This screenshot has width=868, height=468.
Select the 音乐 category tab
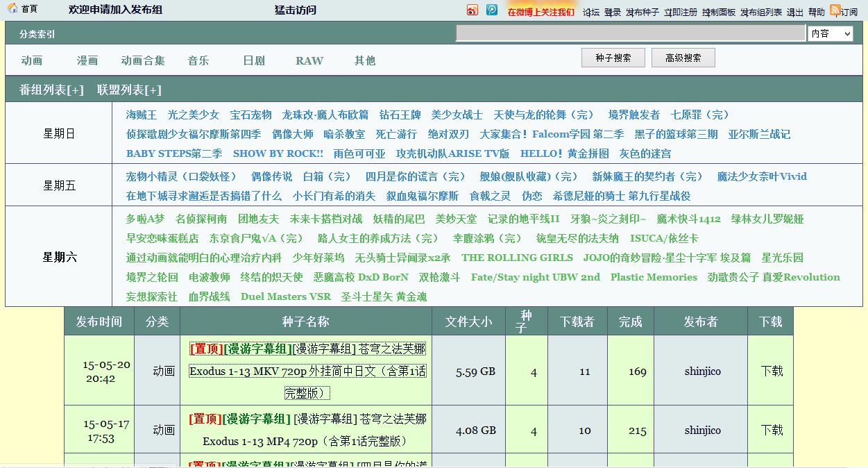tap(198, 60)
